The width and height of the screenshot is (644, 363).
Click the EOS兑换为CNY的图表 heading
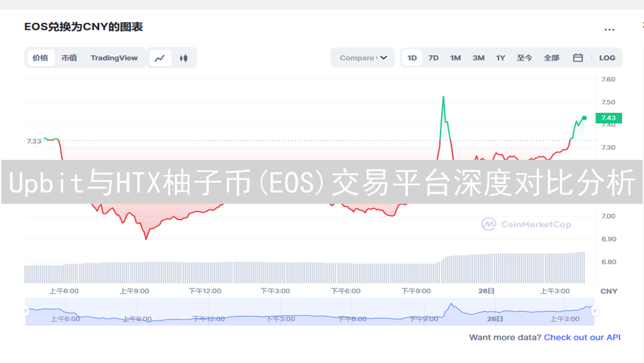(x=83, y=27)
